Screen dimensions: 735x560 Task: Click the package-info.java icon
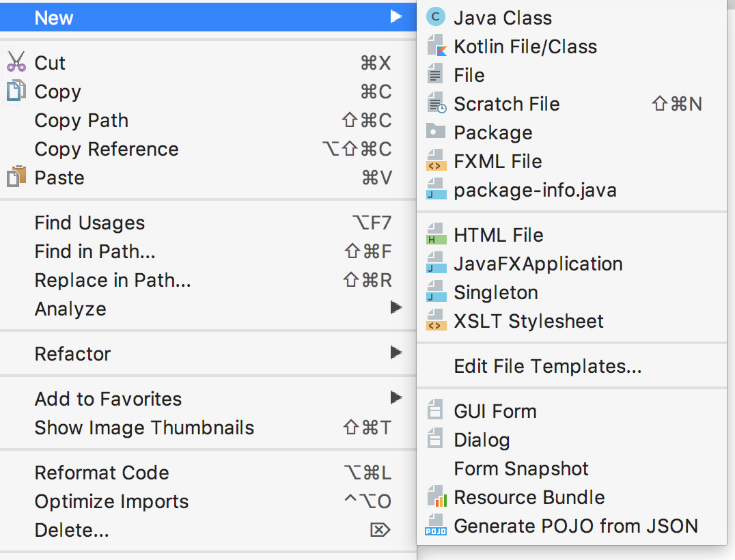(436, 189)
